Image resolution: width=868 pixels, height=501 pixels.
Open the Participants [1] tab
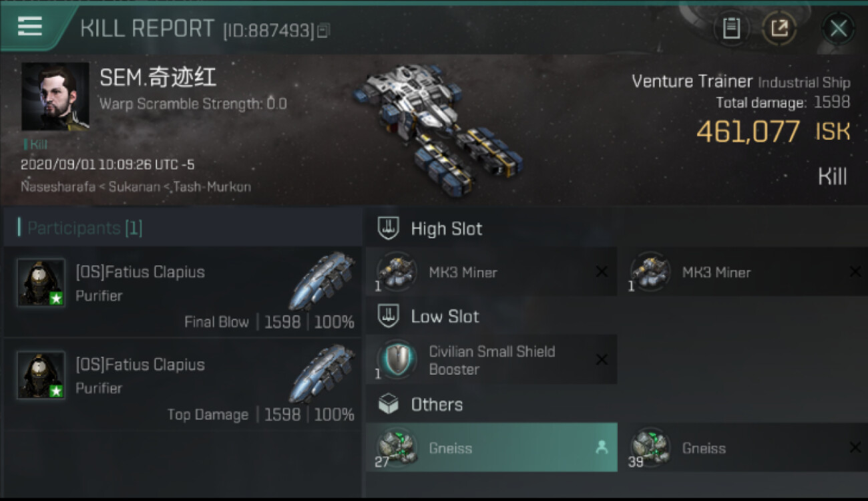(84, 228)
